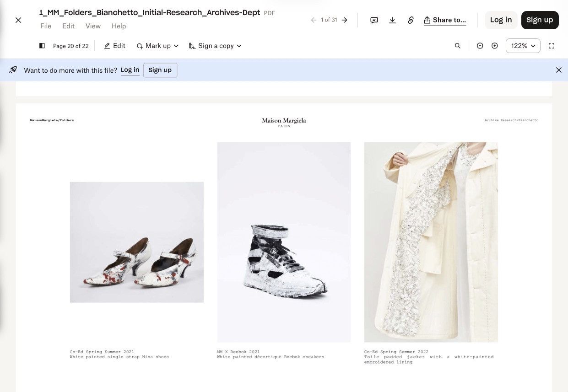The height and width of the screenshot is (392, 568).
Task: Click the black Sign up button
Action: [x=540, y=20]
